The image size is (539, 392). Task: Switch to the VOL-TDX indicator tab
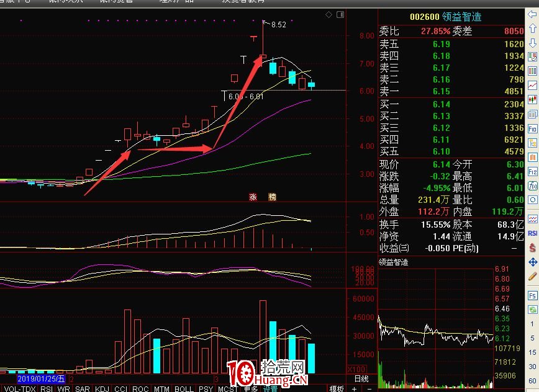[20, 388]
